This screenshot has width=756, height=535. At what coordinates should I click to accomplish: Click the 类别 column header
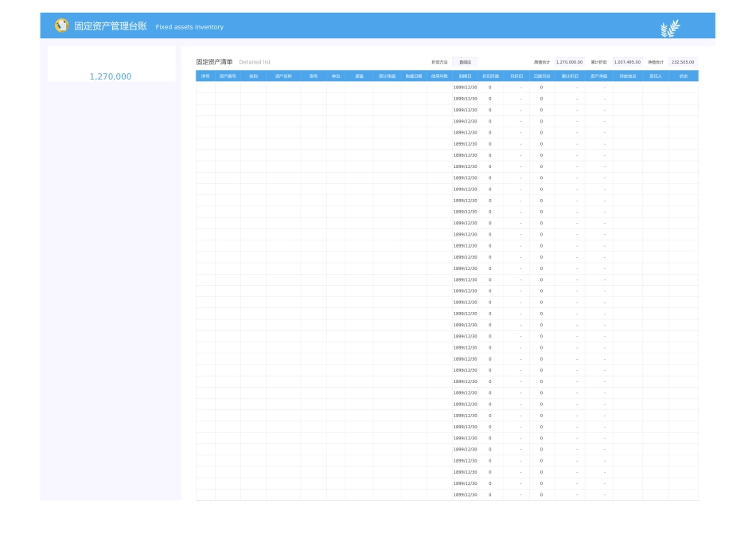click(x=253, y=76)
